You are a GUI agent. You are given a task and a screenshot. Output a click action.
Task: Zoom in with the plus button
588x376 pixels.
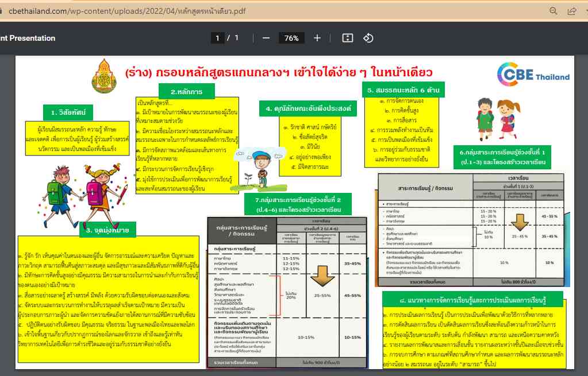click(x=317, y=38)
